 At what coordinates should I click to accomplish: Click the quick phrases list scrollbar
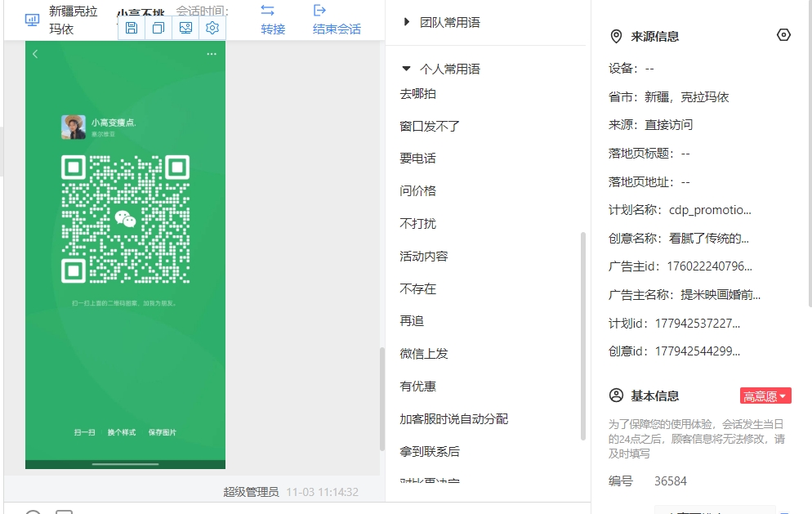[x=583, y=336]
